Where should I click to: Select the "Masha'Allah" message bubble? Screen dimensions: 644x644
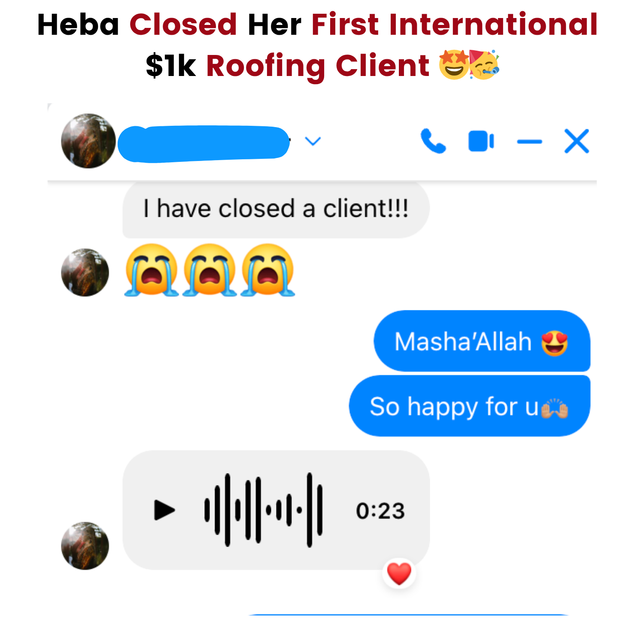pyautogui.click(x=482, y=341)
